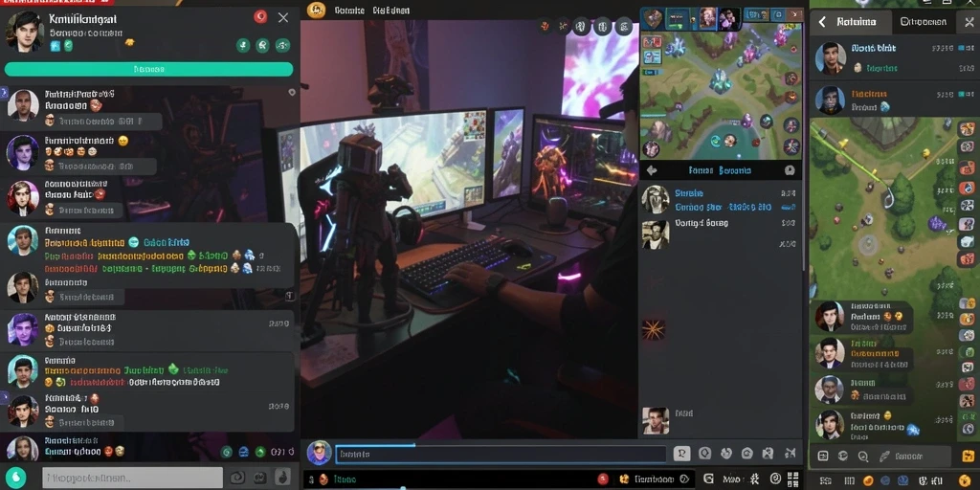Click the round green button beside the left chat input
The height and width of the screenshot is (490, 980).
coord(16,479)
